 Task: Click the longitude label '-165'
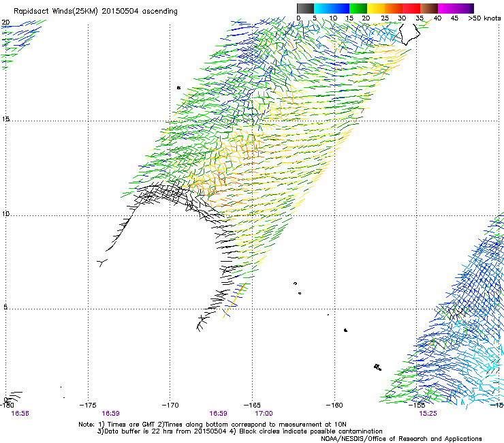tap(252, 405)
